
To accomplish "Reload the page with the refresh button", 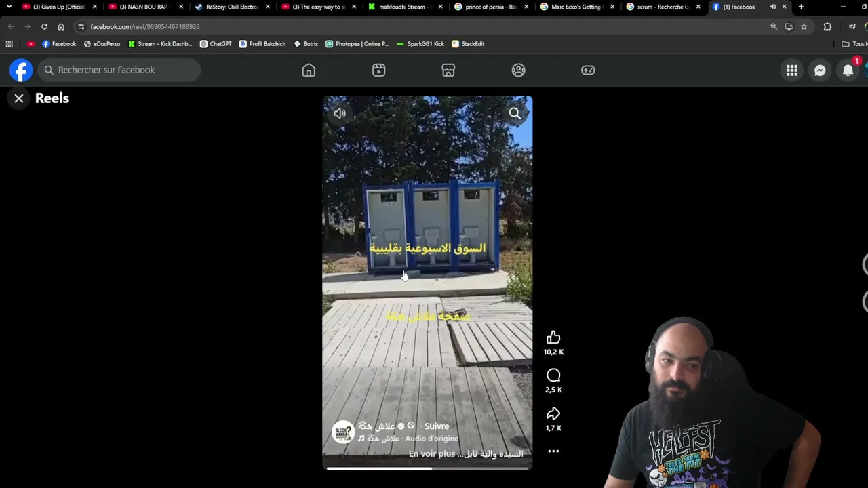I will pos(44,26).
